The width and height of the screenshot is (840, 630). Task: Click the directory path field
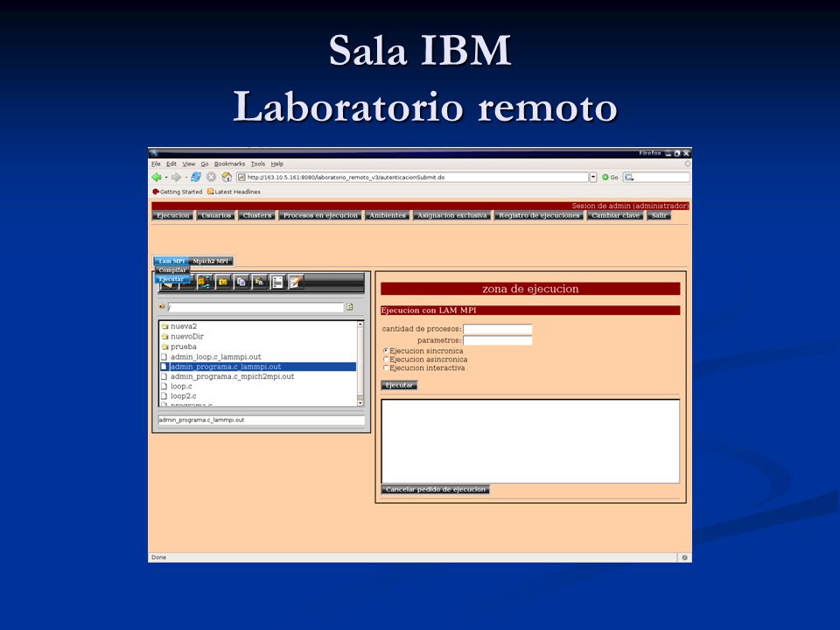[255, 307]
